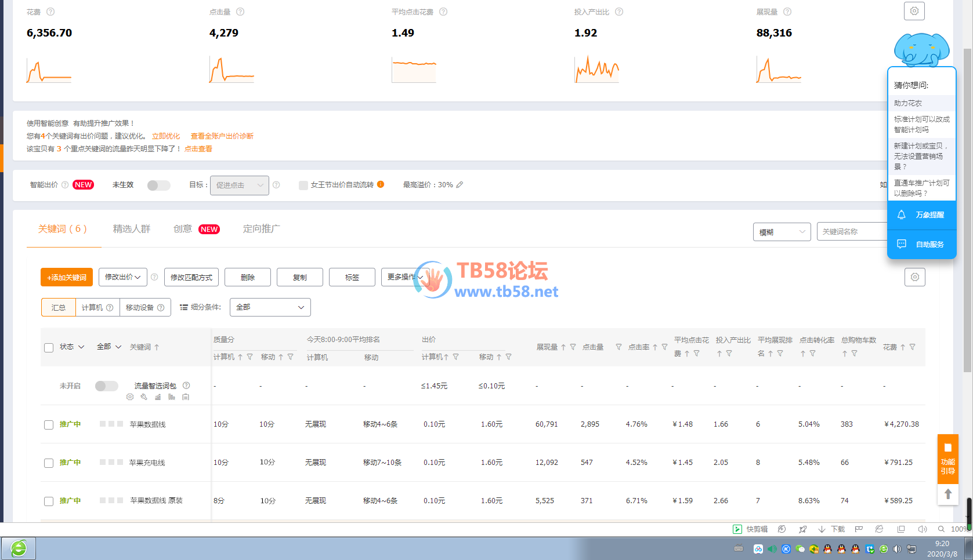Open the 目标 促进点击 dropdown
Image resolution: width=973 pixels, height=560 pixels.
click(240, 186)
